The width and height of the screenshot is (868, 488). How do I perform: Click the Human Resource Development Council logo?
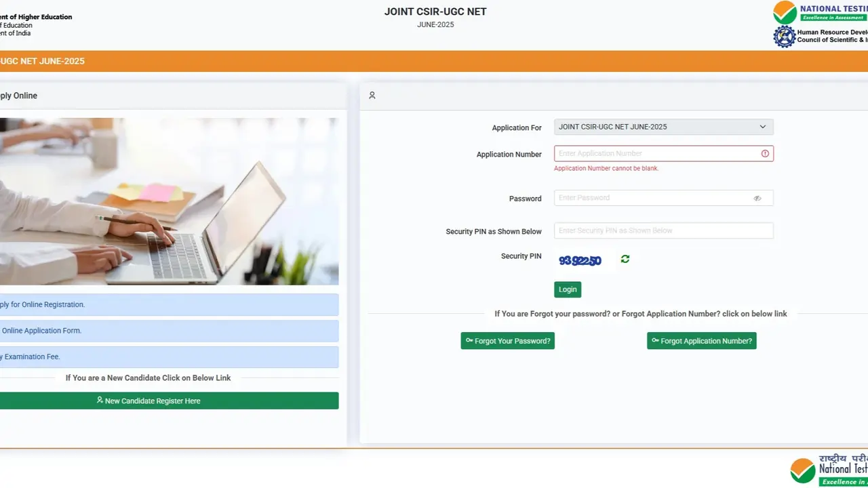(x=785, y=36)
